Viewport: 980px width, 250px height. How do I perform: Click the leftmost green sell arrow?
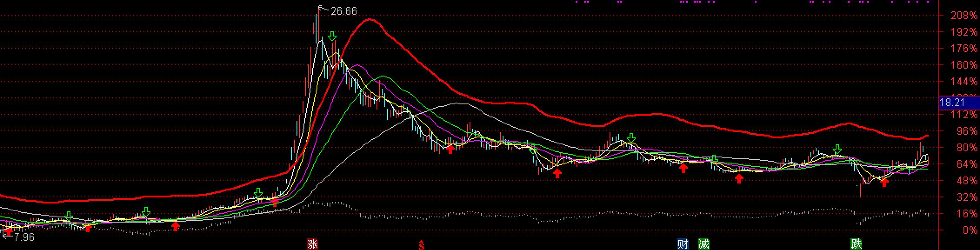[69, 216]
